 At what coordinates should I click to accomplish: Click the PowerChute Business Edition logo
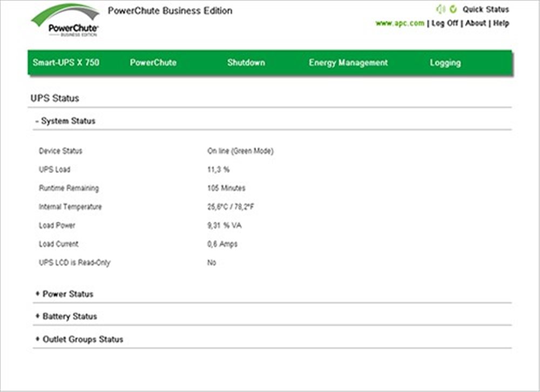coord(65,22)
